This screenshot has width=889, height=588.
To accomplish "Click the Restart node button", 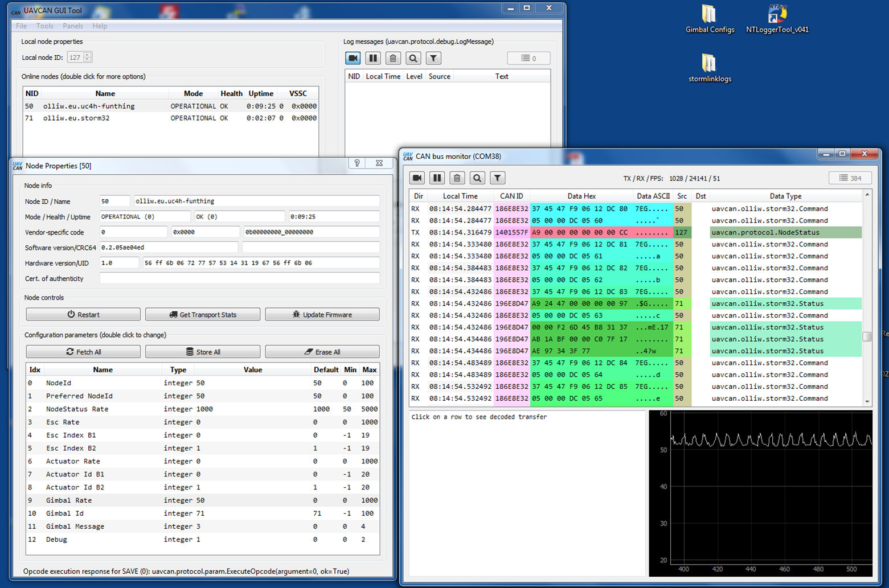I will [83, 315].
